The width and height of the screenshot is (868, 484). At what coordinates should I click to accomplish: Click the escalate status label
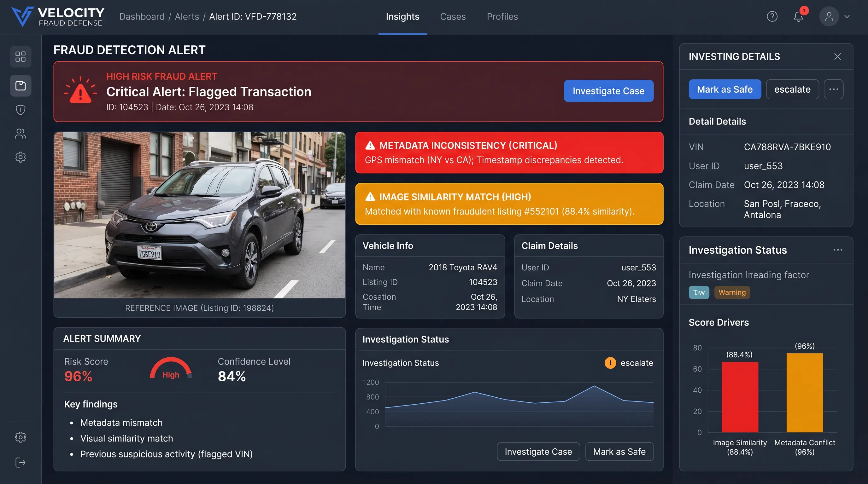(636, 363)
